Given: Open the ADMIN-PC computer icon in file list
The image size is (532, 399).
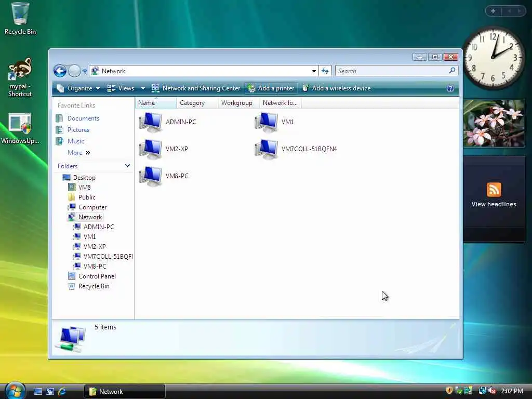Looking at the screenshot, I should coord(150,122).
